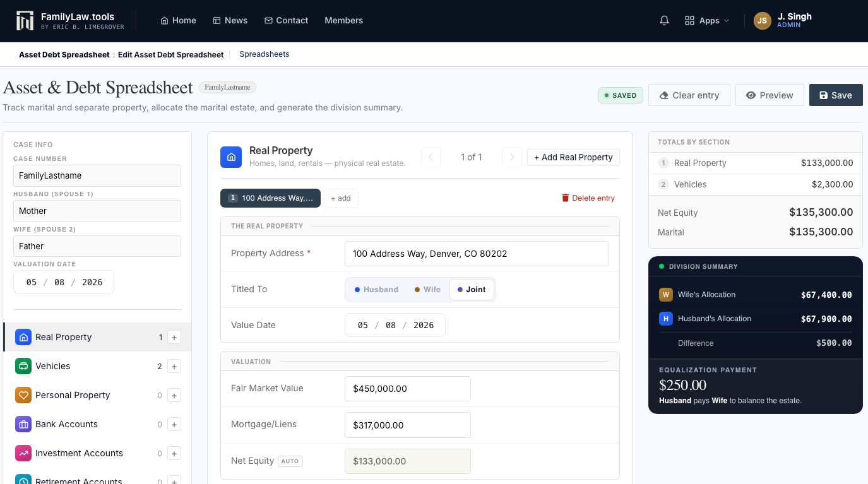The image size is (868, 484).
Task: Select the Bank Accounts icon
Action: point(23,424)
